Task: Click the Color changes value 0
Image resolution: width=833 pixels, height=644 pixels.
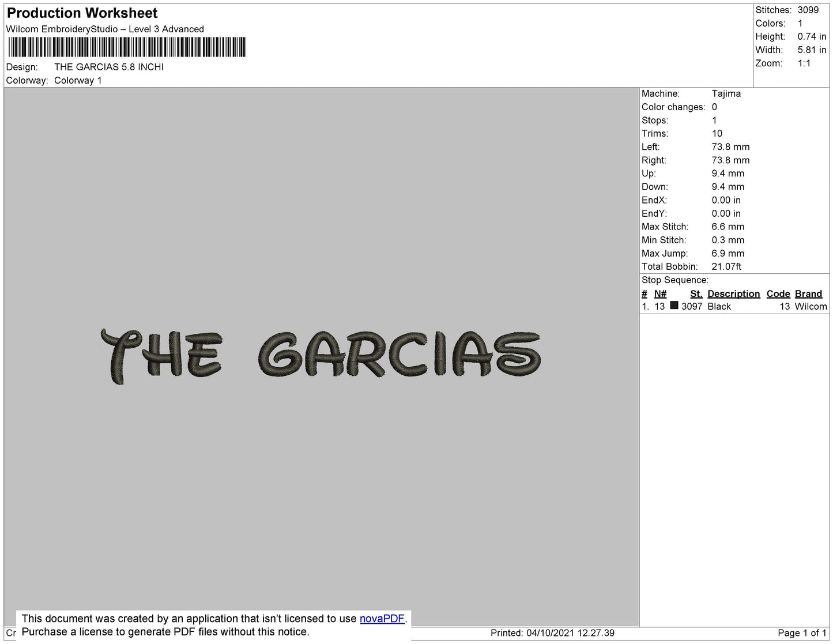Action: click(x=715, y=107)
